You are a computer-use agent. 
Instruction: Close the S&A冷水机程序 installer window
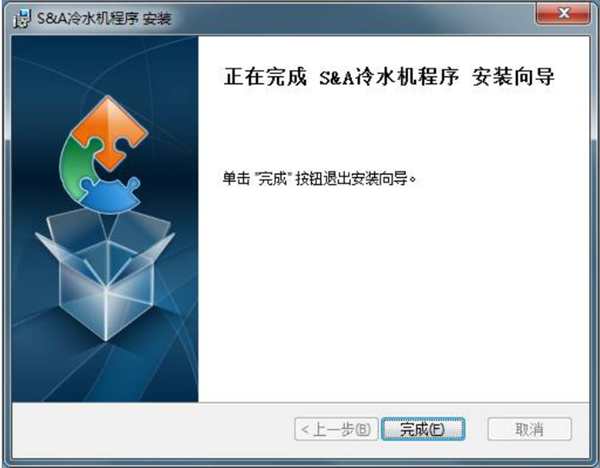pos(563,13)
